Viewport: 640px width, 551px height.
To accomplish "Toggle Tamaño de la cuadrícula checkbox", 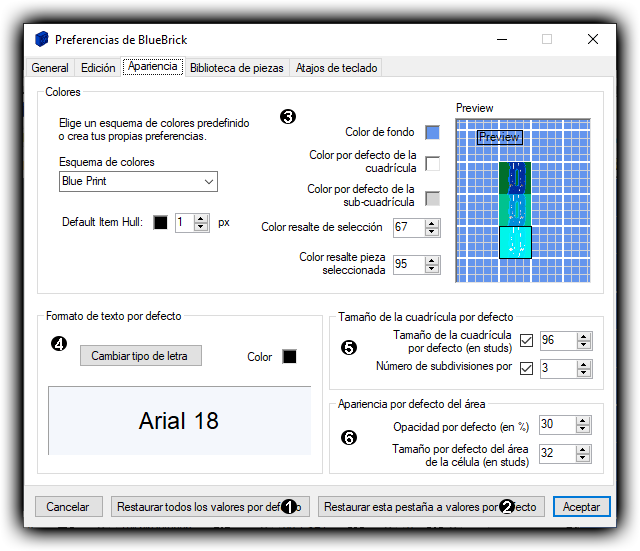I will [x=526, y=340].
